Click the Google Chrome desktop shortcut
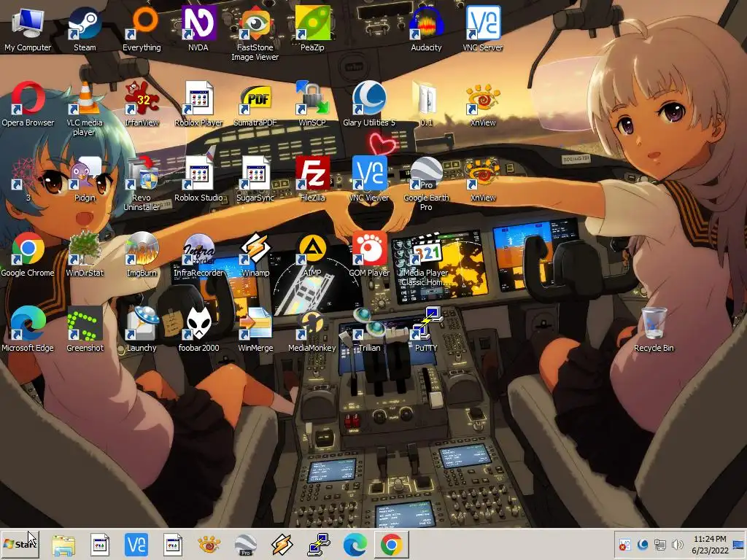This screenshot has height=560, width=747. click(28, 254)
